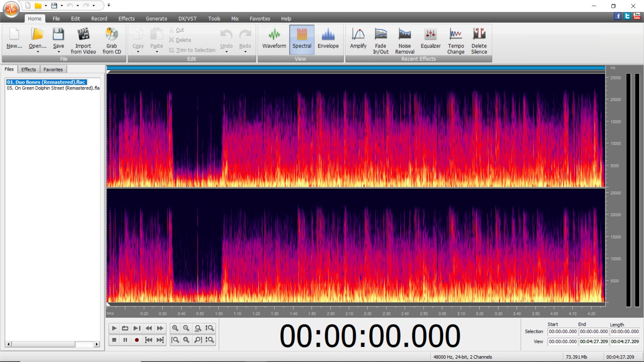Expand the Save dropdown arrow
The width and height of the screenshot is (644, 362).
(59, 52)
